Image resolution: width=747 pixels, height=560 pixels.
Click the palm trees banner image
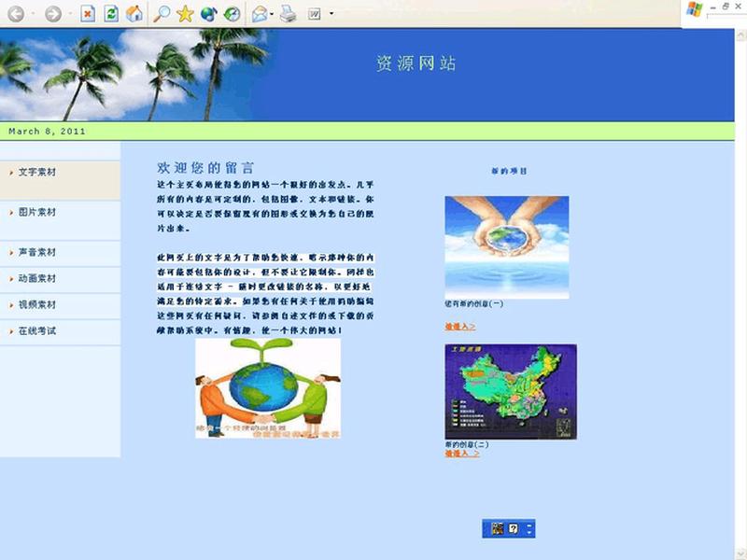134,75
